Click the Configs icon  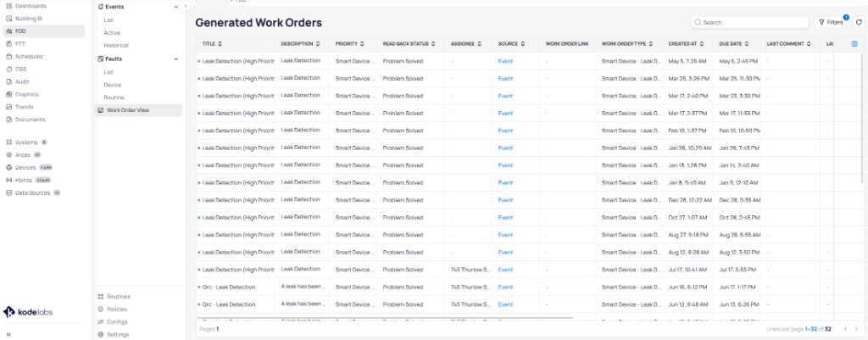101,321
